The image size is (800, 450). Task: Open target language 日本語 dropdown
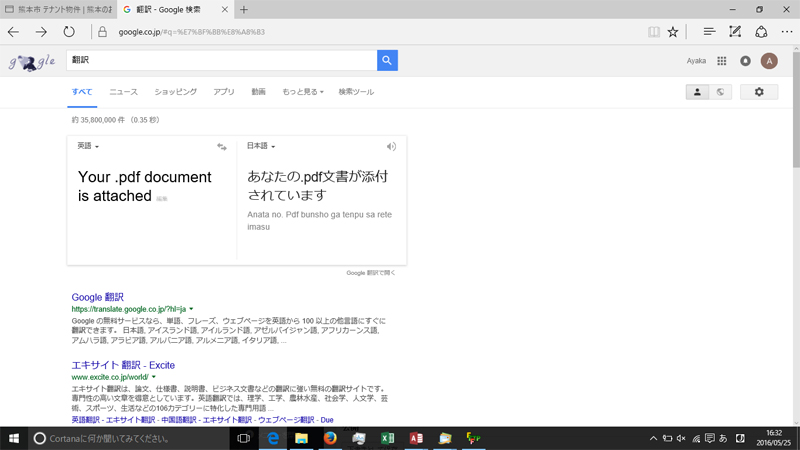point(261,146)
